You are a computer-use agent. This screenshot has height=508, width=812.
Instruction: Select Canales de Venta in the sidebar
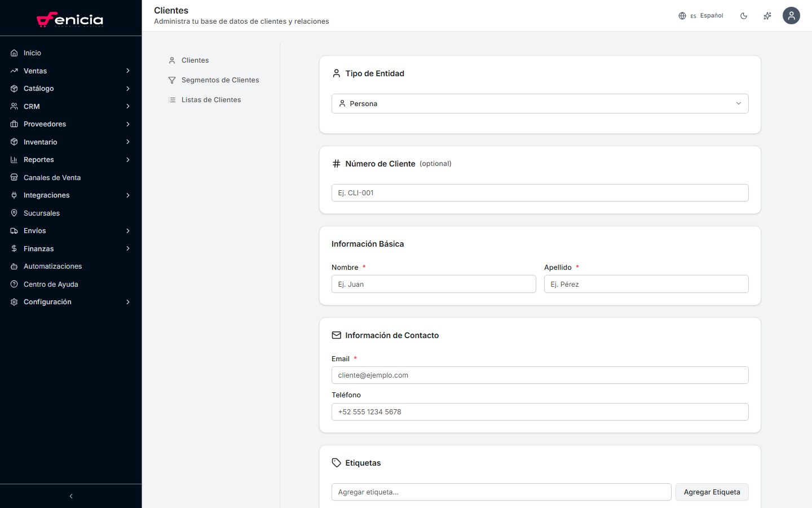click(52, 178)
